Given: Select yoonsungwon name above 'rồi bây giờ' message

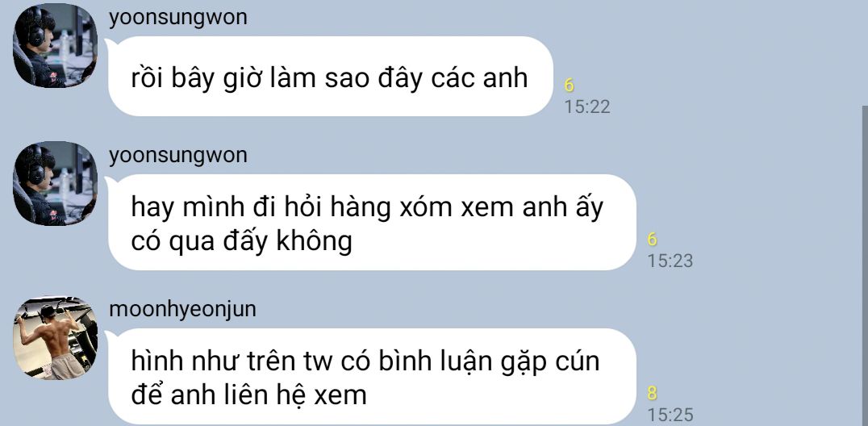Looking at the screenshot, I should pos(178,18).
